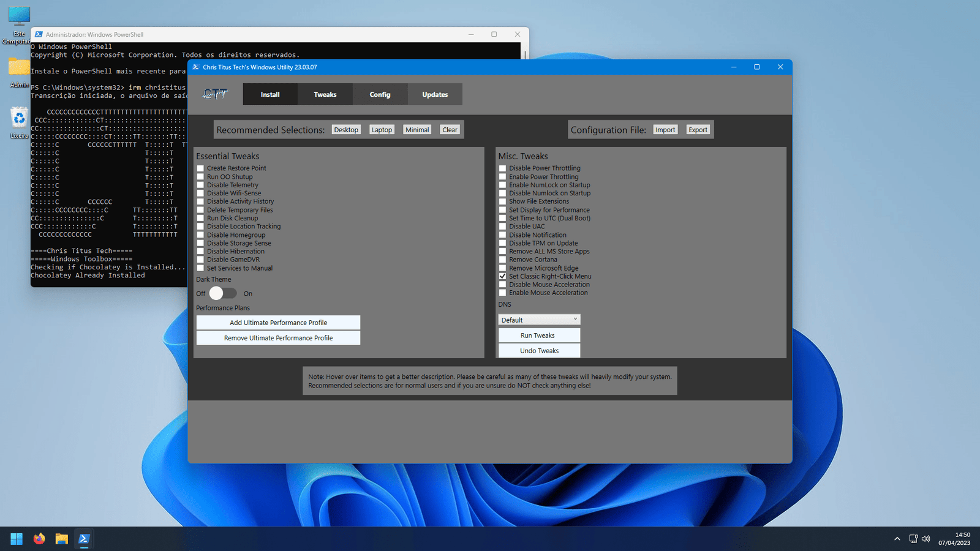Close the Chris Titus Tech utility window

click(x=780, y=67)
